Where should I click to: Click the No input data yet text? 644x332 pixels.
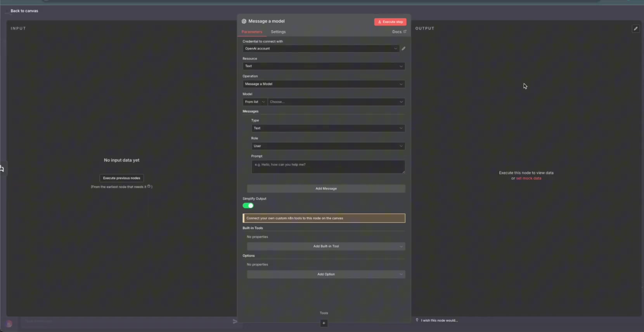coord(121,160)
